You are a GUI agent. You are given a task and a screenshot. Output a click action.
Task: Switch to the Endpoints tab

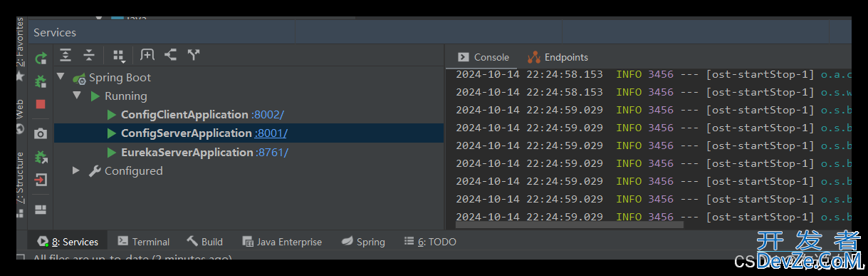(558, 57)
